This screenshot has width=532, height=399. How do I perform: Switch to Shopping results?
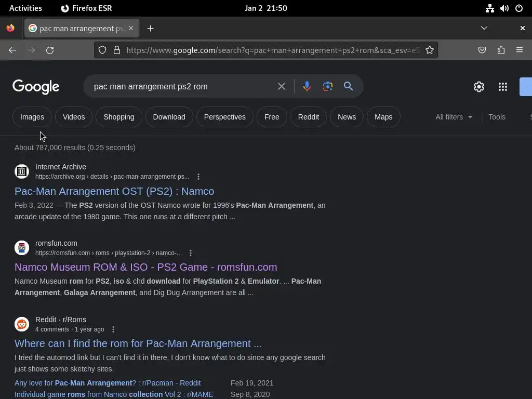coord(119,117)
